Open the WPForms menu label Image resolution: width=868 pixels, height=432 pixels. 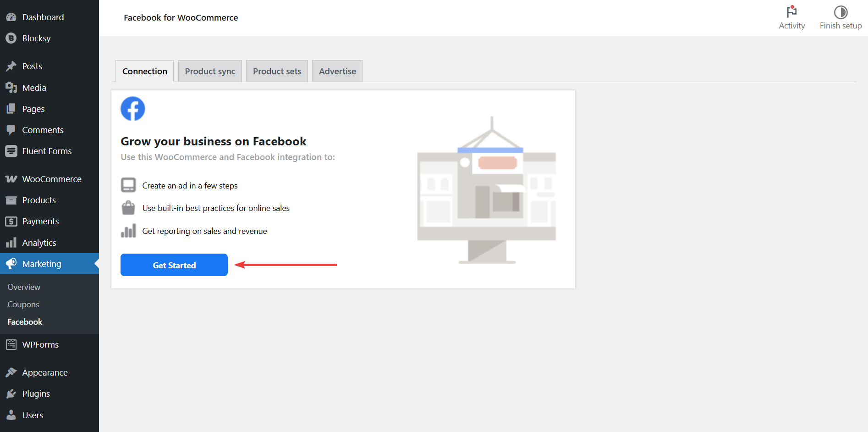[x=40, y=344]
